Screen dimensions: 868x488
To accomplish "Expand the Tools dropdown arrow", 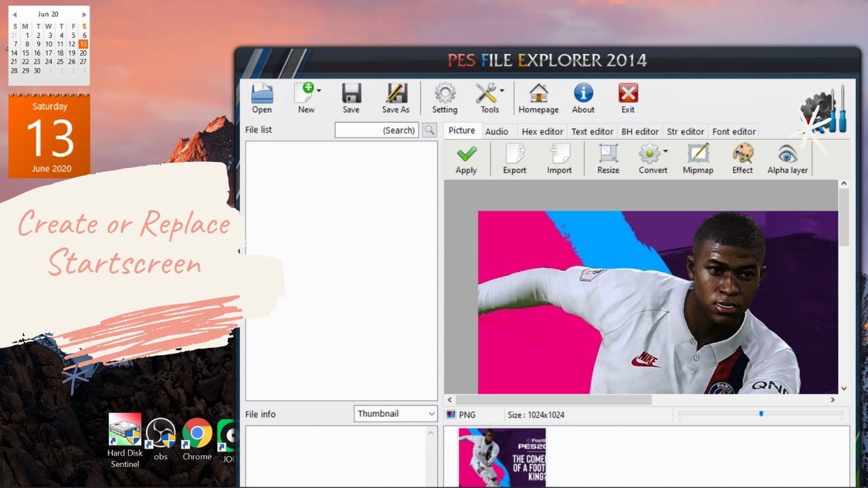I will tap(502, 90).
